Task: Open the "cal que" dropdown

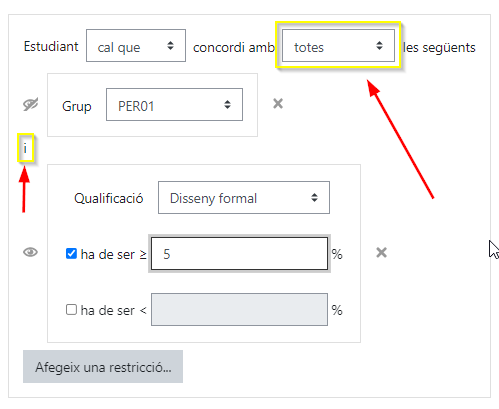Action: 136,46
